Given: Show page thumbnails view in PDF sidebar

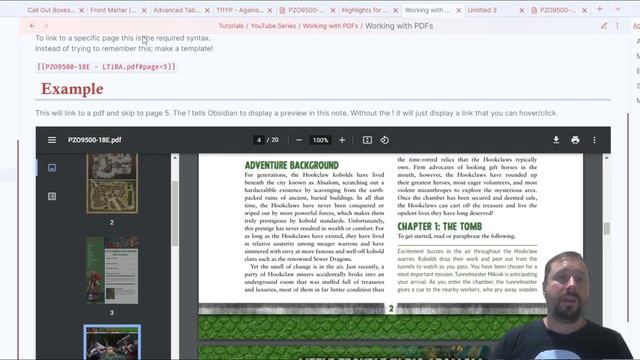Looking at the screenshot, I should (52, 168).
